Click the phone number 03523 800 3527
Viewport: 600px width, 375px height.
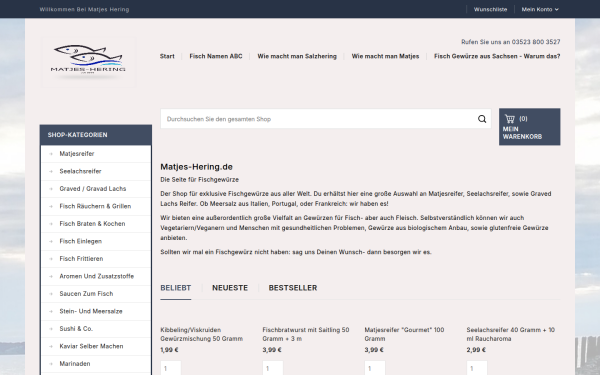pos(536,42)
